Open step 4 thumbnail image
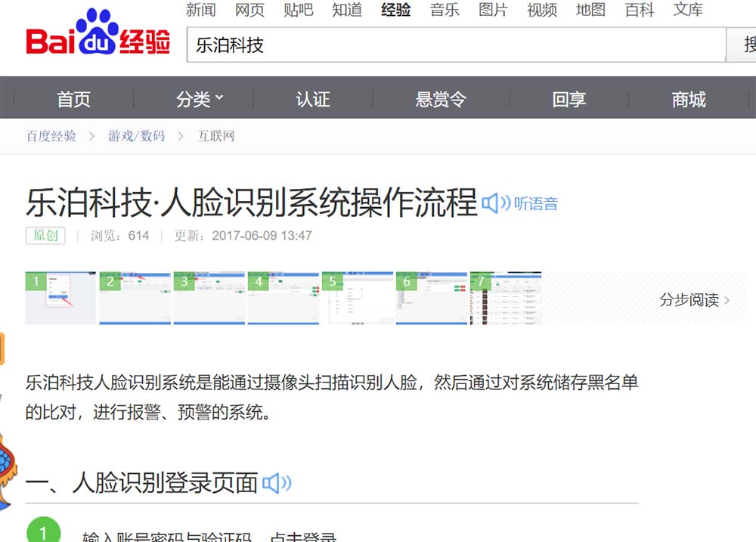The image size is (756, 542). pos(283,298)
